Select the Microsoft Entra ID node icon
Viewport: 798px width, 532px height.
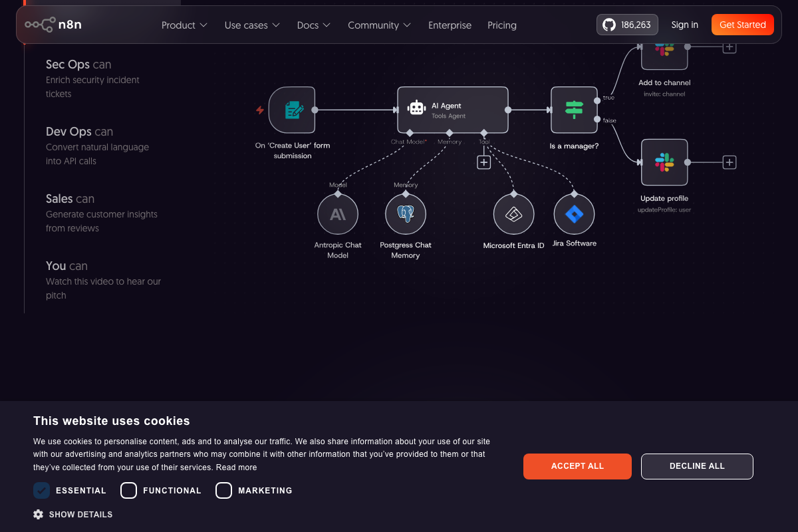coord(513,214)
